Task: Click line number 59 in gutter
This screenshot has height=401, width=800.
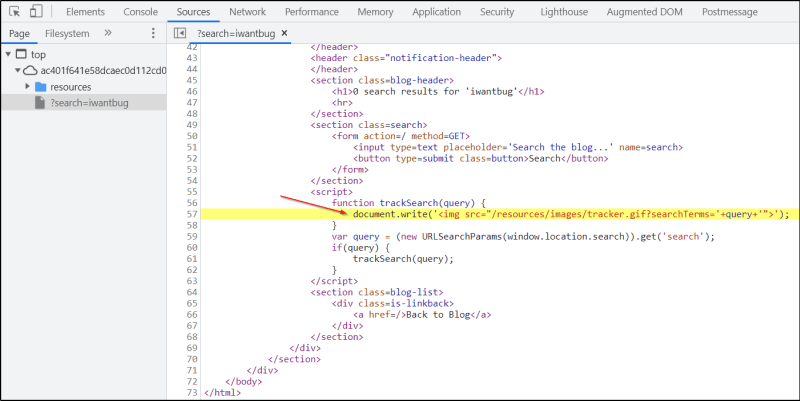Action: click(x=192, y=237)
